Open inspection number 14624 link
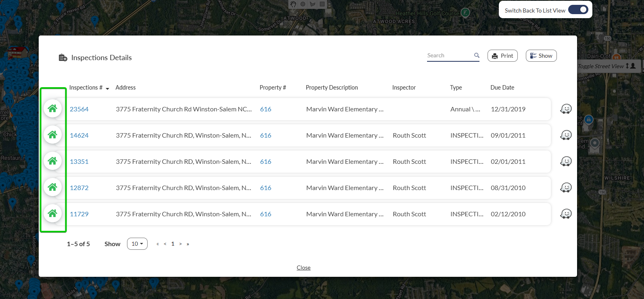Image resolution: width=644 pixels, height=299 pixels. point(79,135)
